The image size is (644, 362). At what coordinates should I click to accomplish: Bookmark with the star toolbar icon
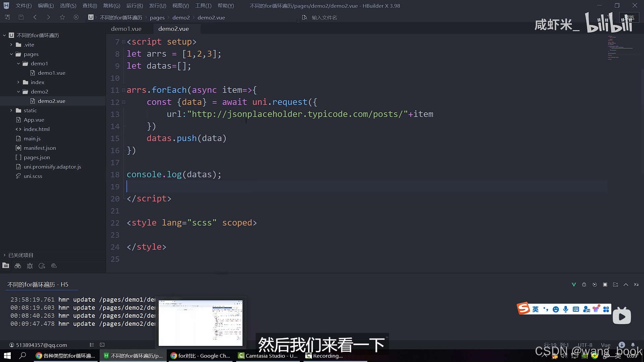(x=62, y=17)
